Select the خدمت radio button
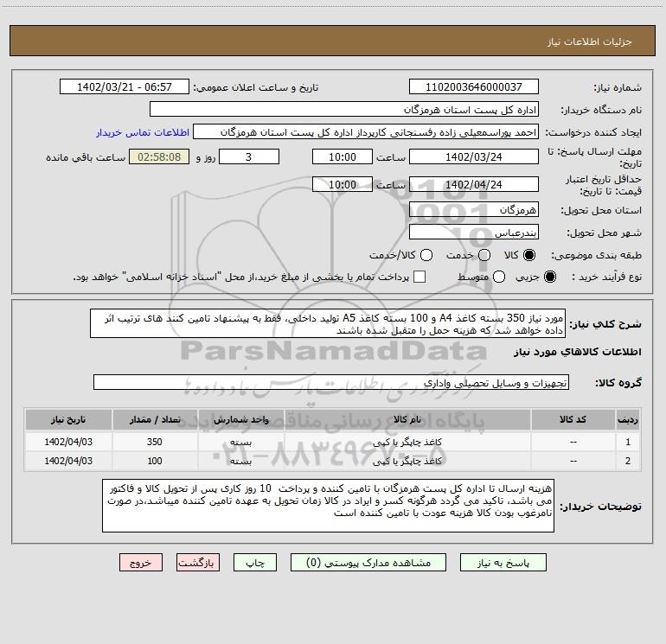The image size is (666, 644). coord(484,255)
